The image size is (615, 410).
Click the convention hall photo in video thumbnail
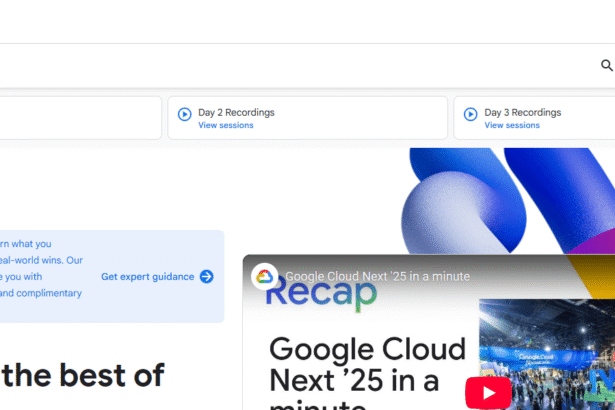[547, 354]
